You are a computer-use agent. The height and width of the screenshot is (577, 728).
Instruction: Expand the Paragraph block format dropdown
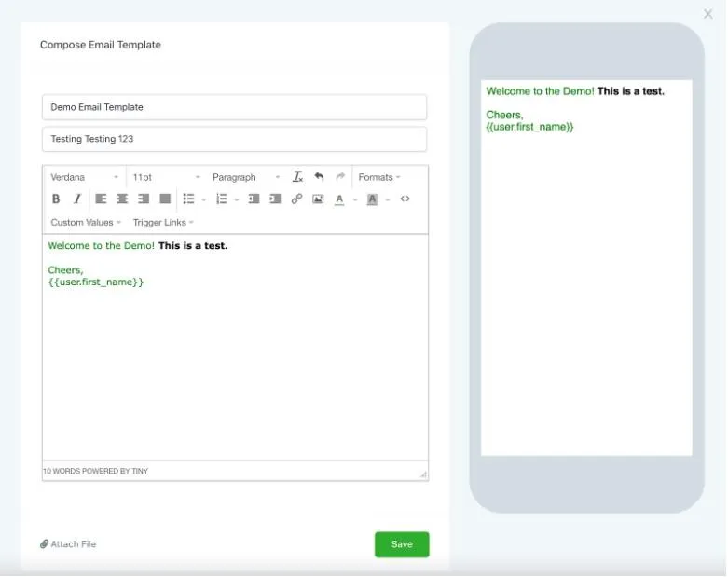coord(245,177)
